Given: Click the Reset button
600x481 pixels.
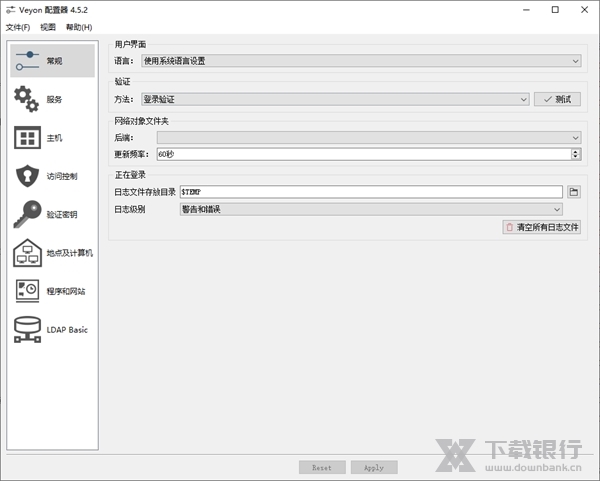Looking at the screenshot, I should (322, 467).
